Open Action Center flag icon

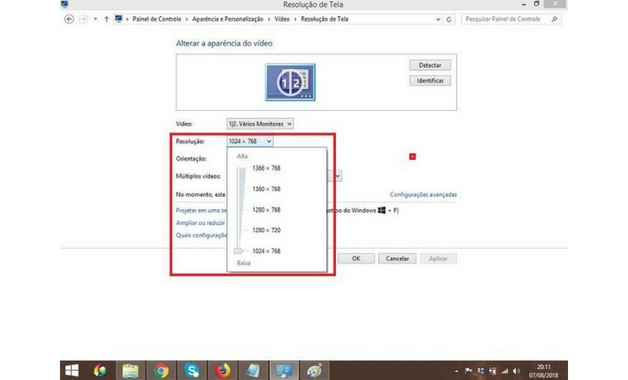coord(469,371)
